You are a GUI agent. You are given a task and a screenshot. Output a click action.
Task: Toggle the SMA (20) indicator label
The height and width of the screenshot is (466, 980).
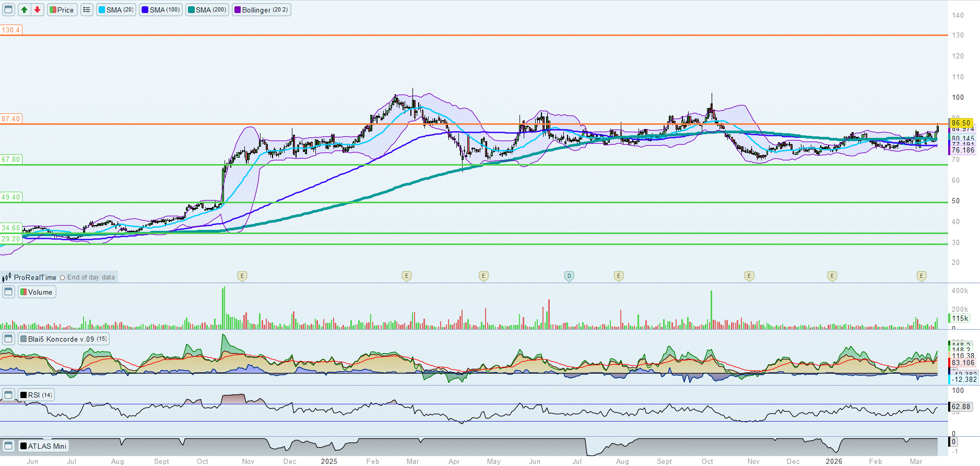coord(116,10)
